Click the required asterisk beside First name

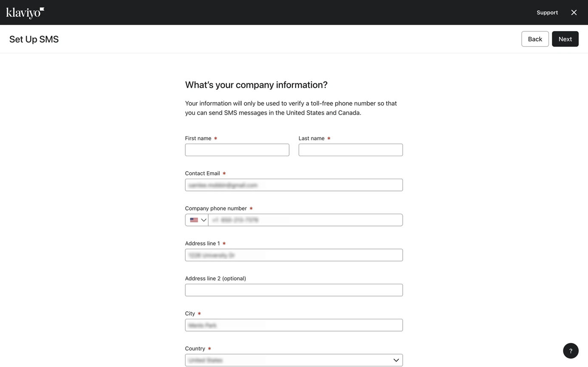click(216, 138)
